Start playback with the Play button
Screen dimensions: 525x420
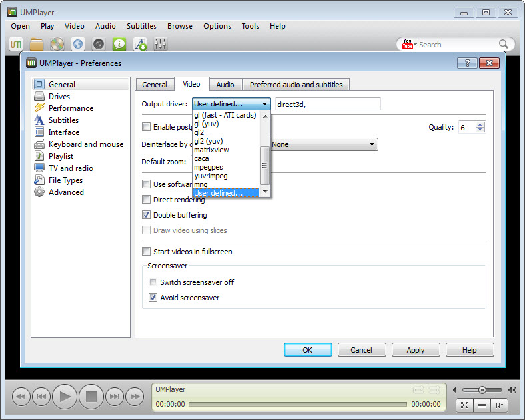tap(65, 397)
